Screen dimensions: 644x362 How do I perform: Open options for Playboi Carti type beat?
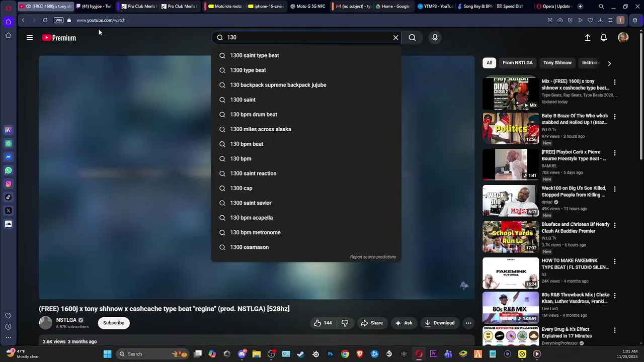point(614,153)
